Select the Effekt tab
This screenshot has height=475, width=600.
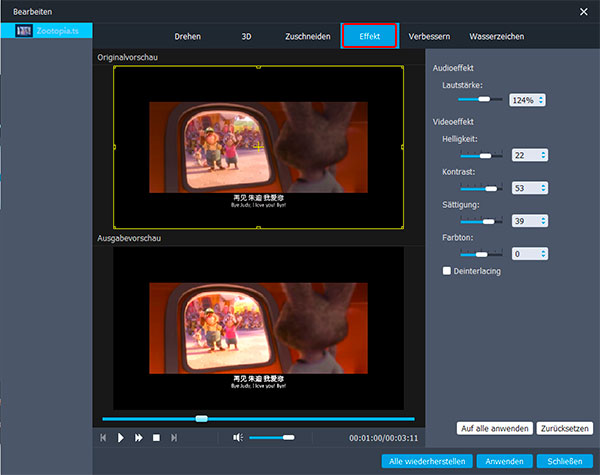(370, 36)
